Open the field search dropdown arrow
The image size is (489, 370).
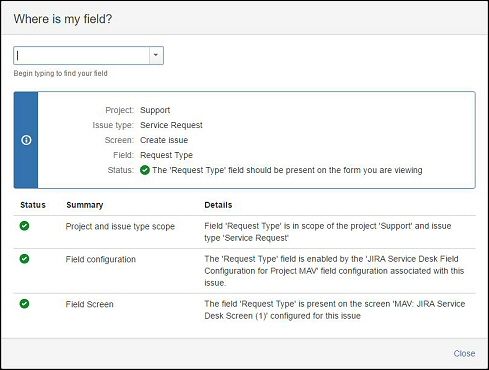tap(156, 55)
